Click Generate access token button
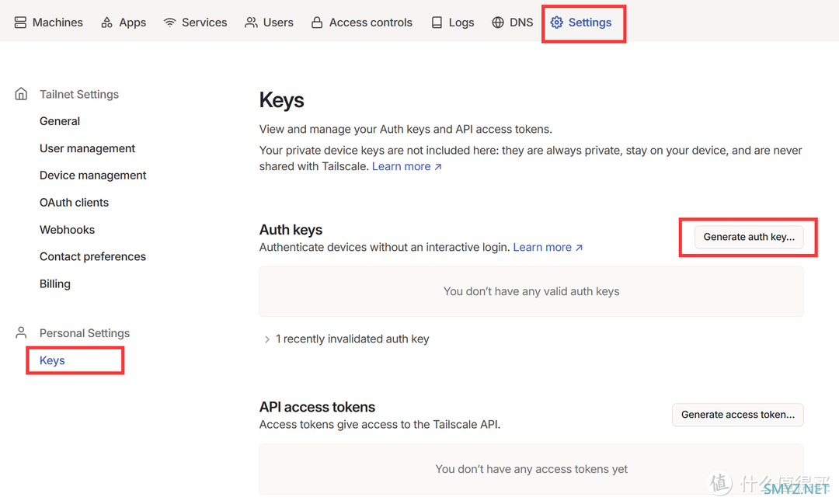The width and height of the screenshot is (839, 504). point(738,415)
